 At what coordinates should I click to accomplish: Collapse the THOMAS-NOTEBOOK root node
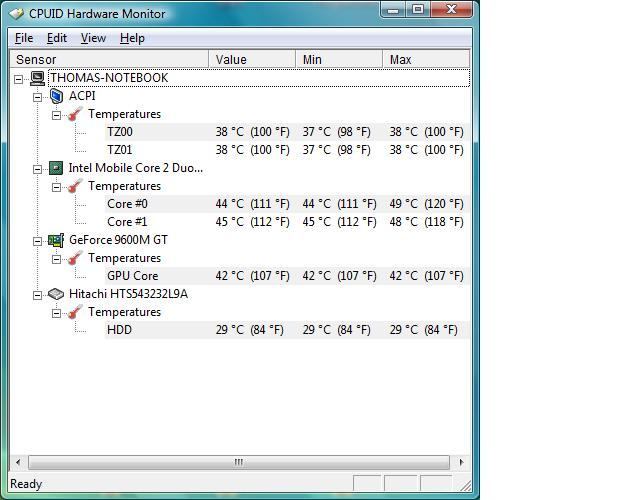18,79
